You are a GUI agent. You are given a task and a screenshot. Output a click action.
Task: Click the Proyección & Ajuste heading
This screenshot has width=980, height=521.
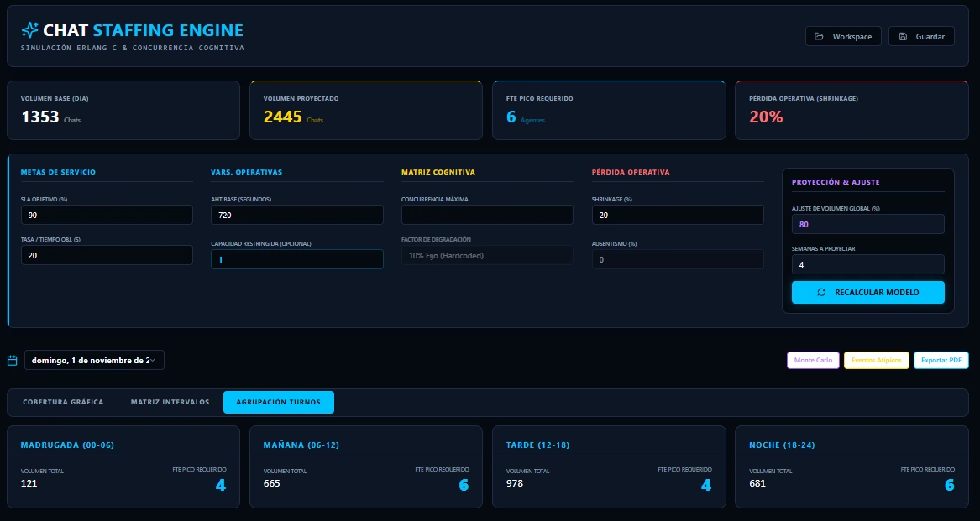tap(836, 182)
